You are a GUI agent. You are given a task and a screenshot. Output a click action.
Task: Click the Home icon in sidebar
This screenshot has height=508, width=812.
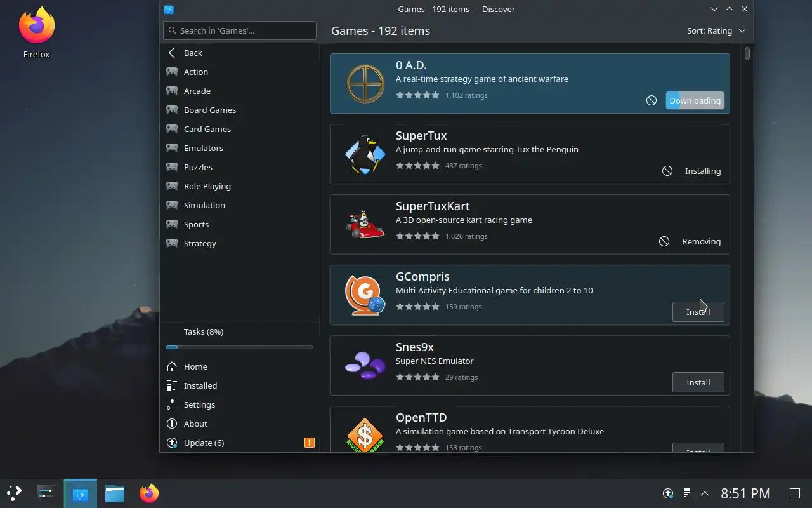point(171,366)
